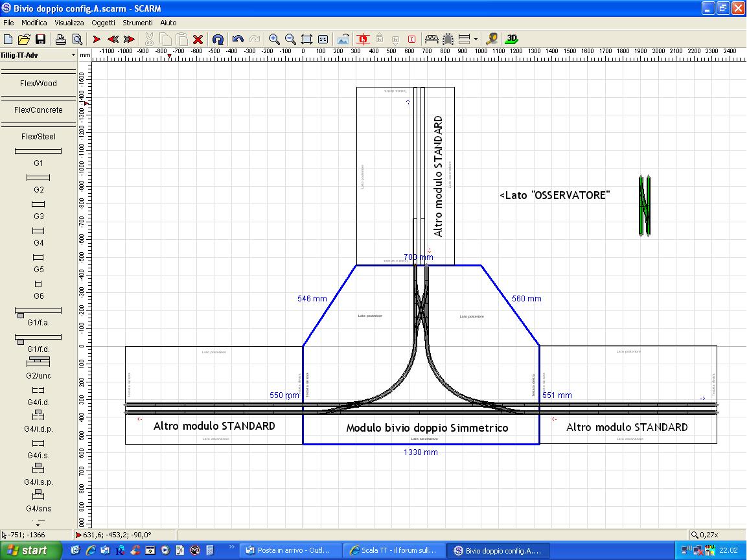Select the Flex/Wood track
This screenshot has height=560, width=749.
[38, 77]
